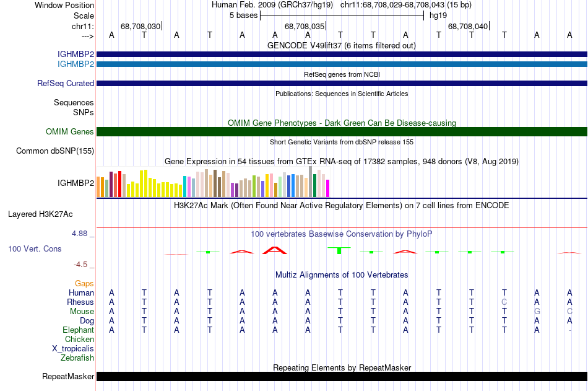The width and height of the screenshot is (588, 391).
Task: Click the top dark blue IGHMBP2 transcript bar
Action: 342,55
